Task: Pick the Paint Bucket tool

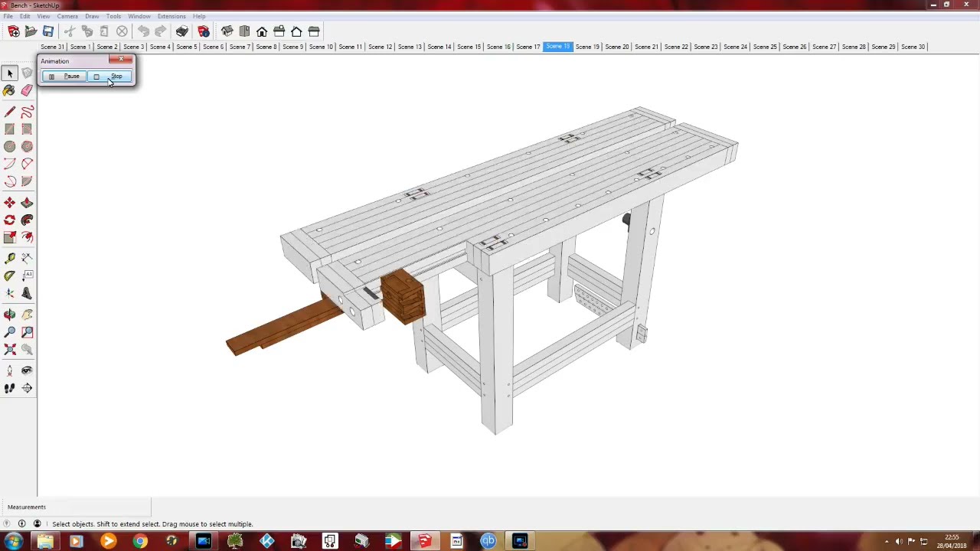Action: click(10, 90)
